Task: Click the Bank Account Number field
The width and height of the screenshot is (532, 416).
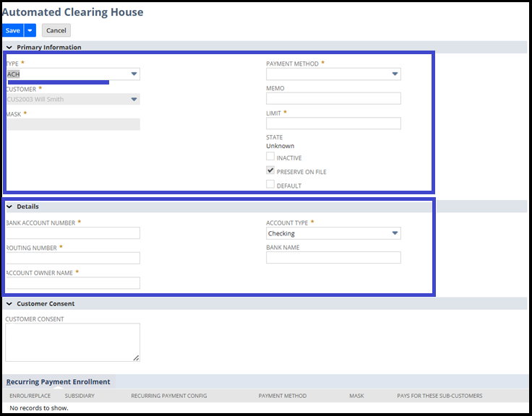Action: pyautogui.click(x=73, y=233)
